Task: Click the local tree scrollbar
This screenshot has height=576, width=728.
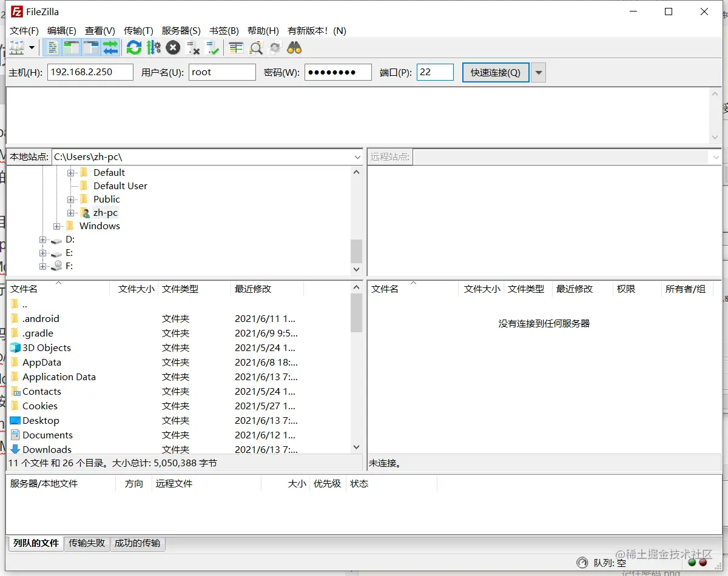Action: click(x=356, y=249)
